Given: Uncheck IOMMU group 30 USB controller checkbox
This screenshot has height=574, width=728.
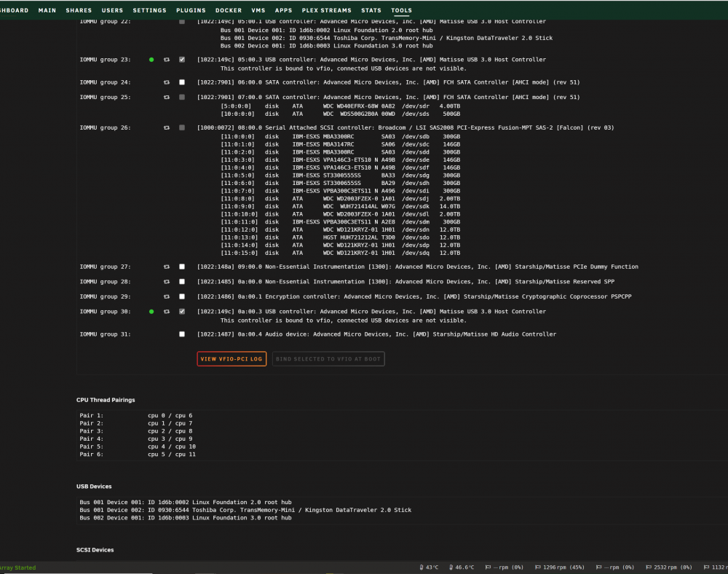Looking at the screenshot, I should point(182,312).
